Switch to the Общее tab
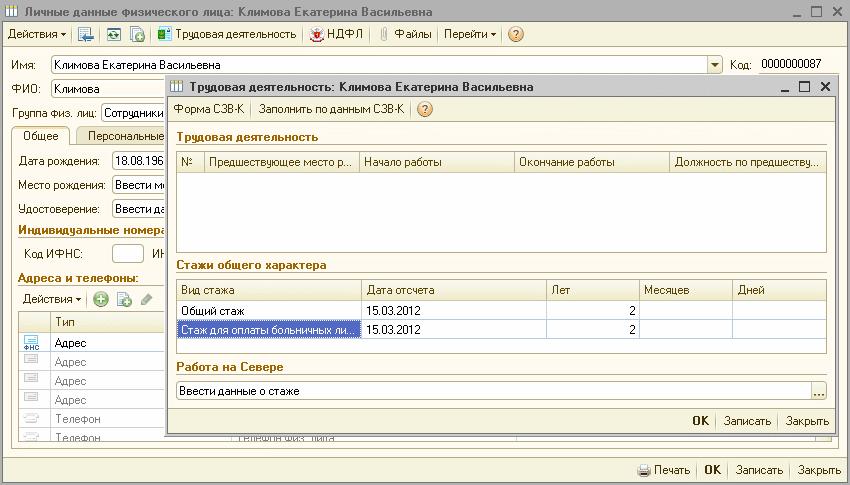850x485 pixels. [41, 136]
